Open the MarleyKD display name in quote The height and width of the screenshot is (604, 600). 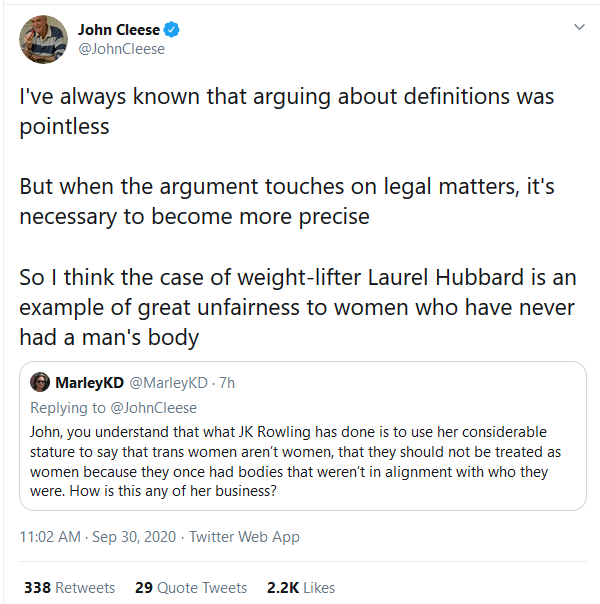89,383
